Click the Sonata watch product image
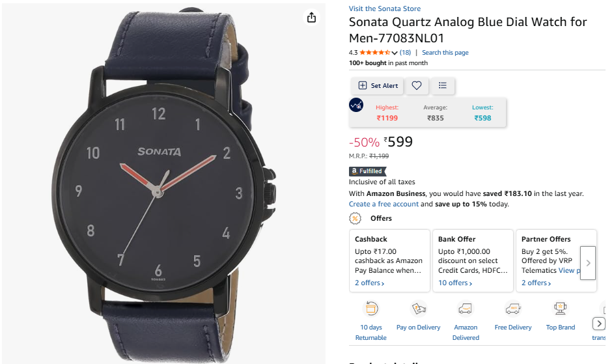The image size is (614, 364). (163, 184)
